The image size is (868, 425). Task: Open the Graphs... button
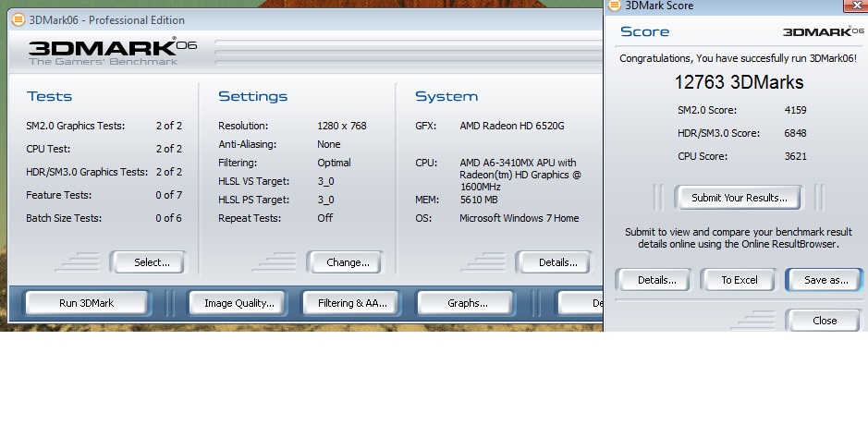[x=466, y=303]
